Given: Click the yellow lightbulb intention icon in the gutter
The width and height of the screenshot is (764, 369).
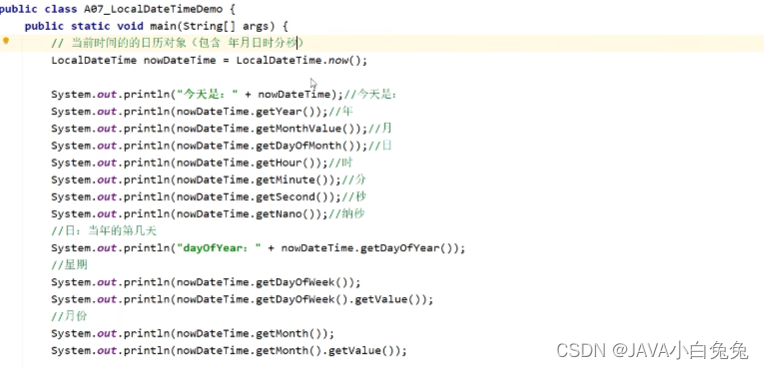Looking at the screenshot, I should [x=6, y=41].
